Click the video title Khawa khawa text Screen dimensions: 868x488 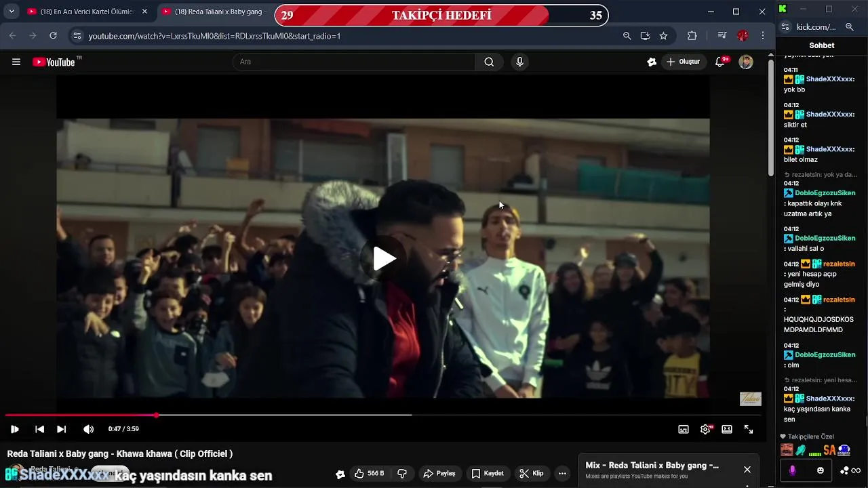(119, 454)
